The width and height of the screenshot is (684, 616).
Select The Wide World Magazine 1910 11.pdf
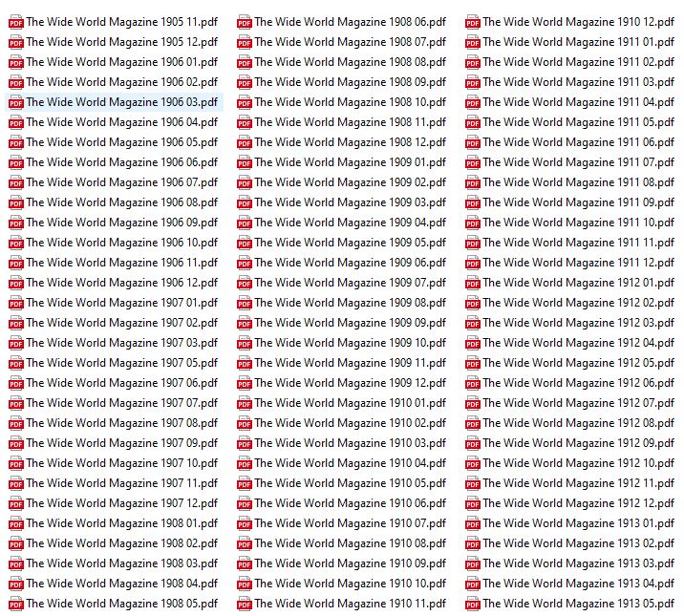click(350, 603)
